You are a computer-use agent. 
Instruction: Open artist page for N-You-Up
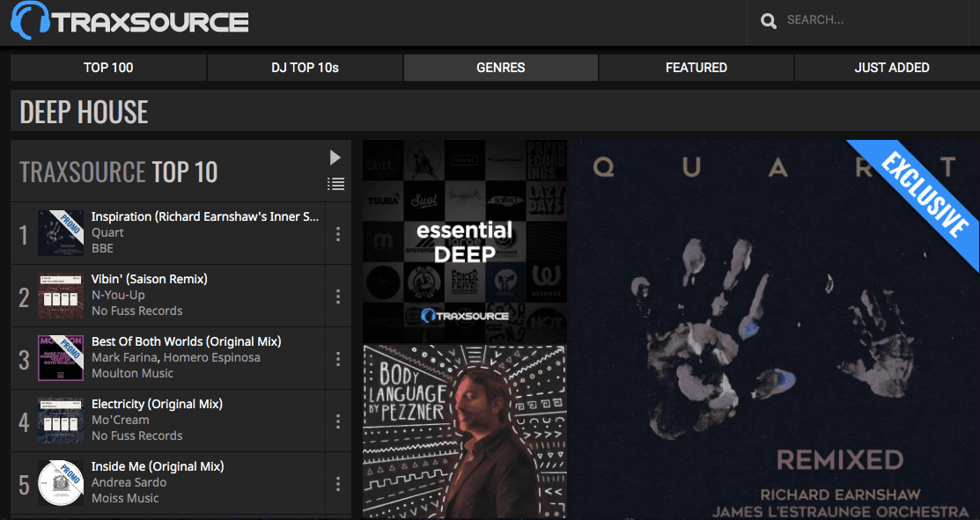(118, 295)
